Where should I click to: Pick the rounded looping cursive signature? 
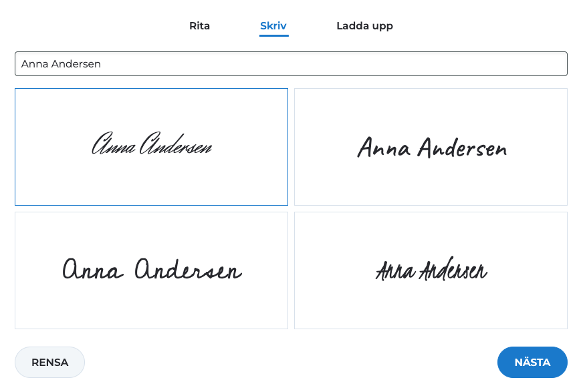tap(151, 270)
